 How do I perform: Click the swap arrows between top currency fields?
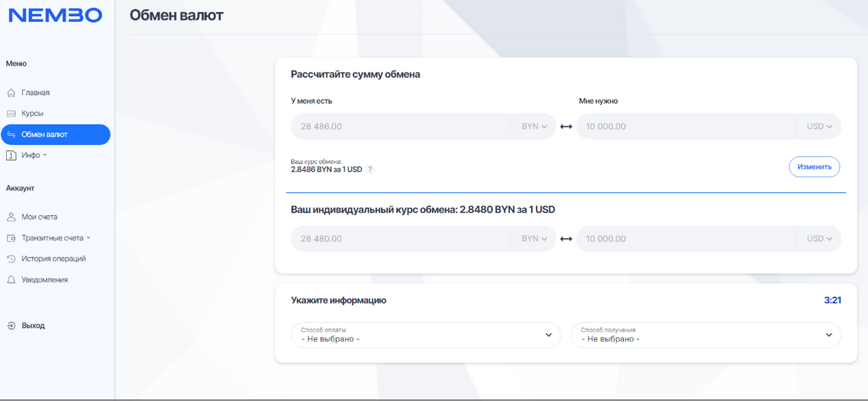[x=566, y=127]
